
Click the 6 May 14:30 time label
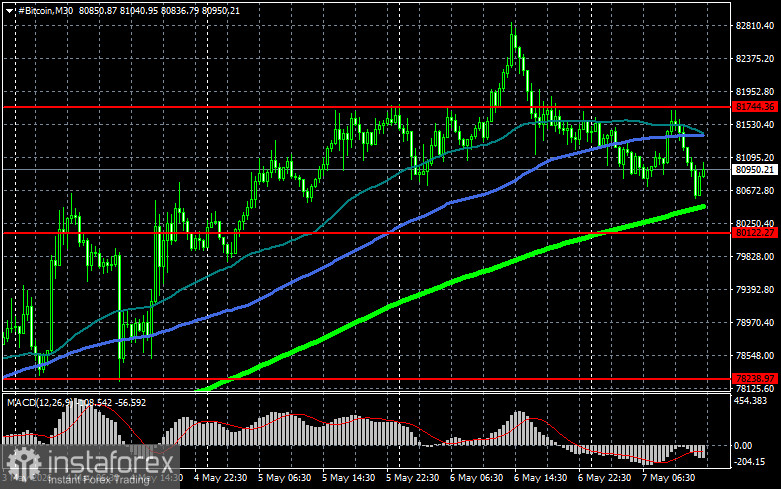click(x=540, y=478)
